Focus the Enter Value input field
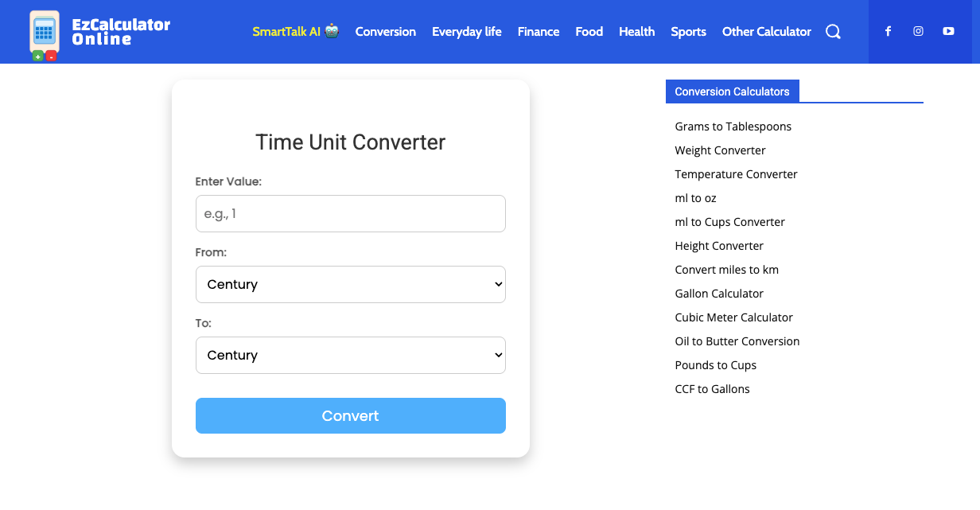980x510 pixels. 351,213
